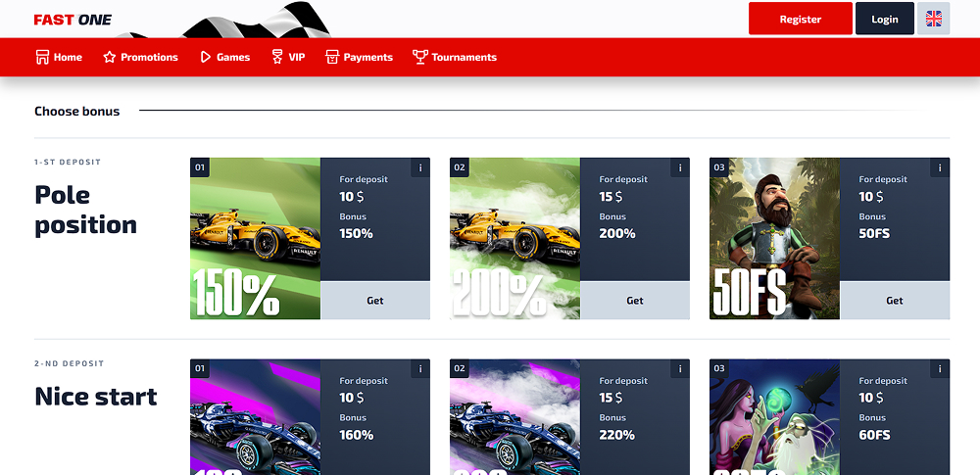Get the 200% first deposit bonus

tap(635, 301)
